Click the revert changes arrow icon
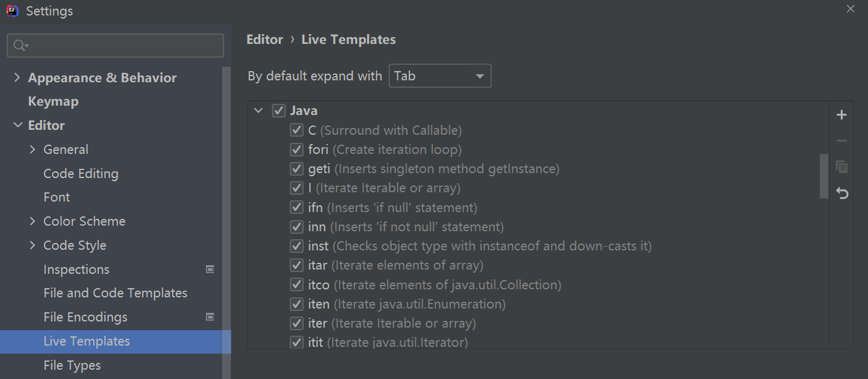The width and height of the screenshot is (868, 379). coord(841,194)
